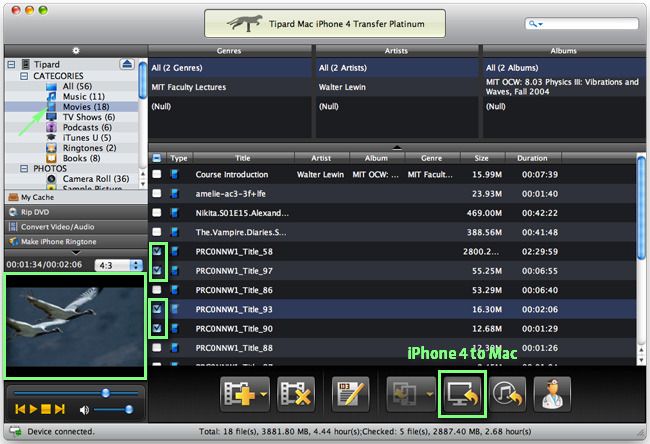The width and height of the screenshot is (650, 444).
Task: Select the Books (8) category
Action: pos(81,158)
